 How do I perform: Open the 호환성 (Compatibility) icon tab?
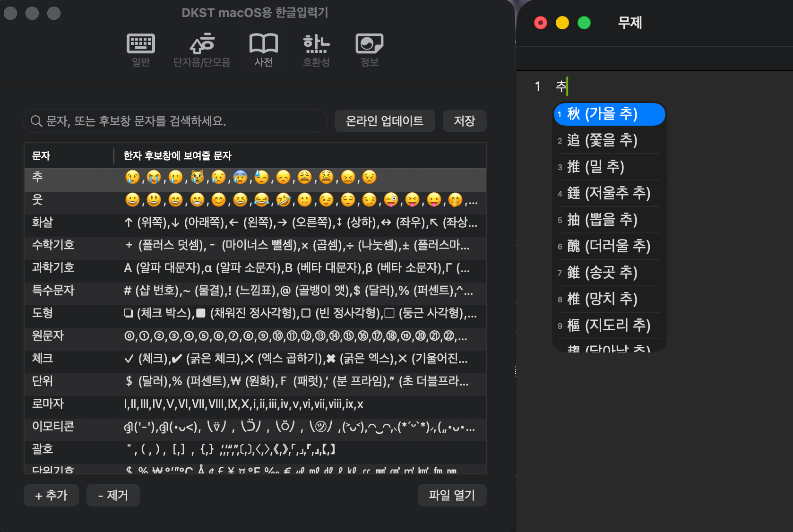pos(316,50)
